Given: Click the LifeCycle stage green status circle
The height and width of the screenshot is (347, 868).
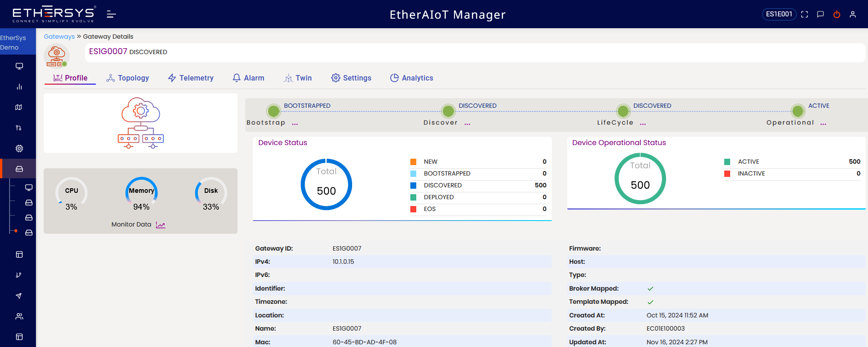Looking at the screenshot, I should coord(623,111).
